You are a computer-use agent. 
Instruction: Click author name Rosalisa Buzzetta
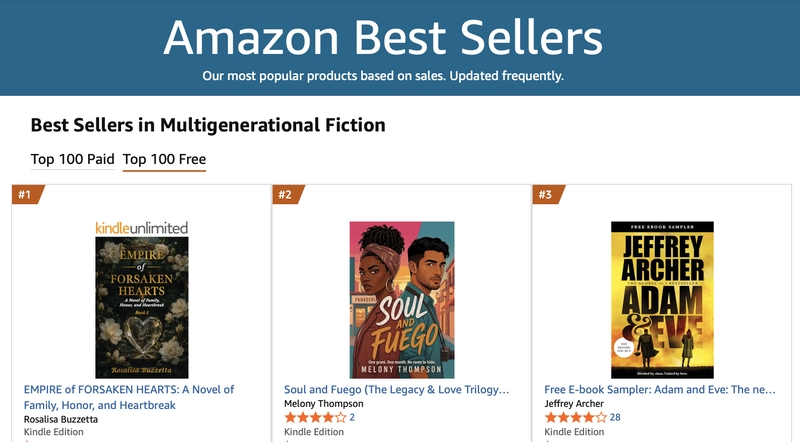61,420
